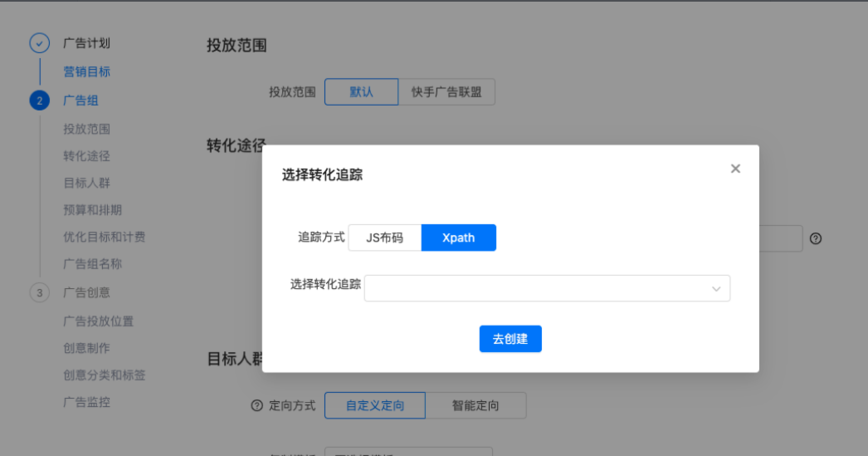Viewport: 868px width, 456px height.
Task: Click the help icon right of input field
Action: click(816, 238)
